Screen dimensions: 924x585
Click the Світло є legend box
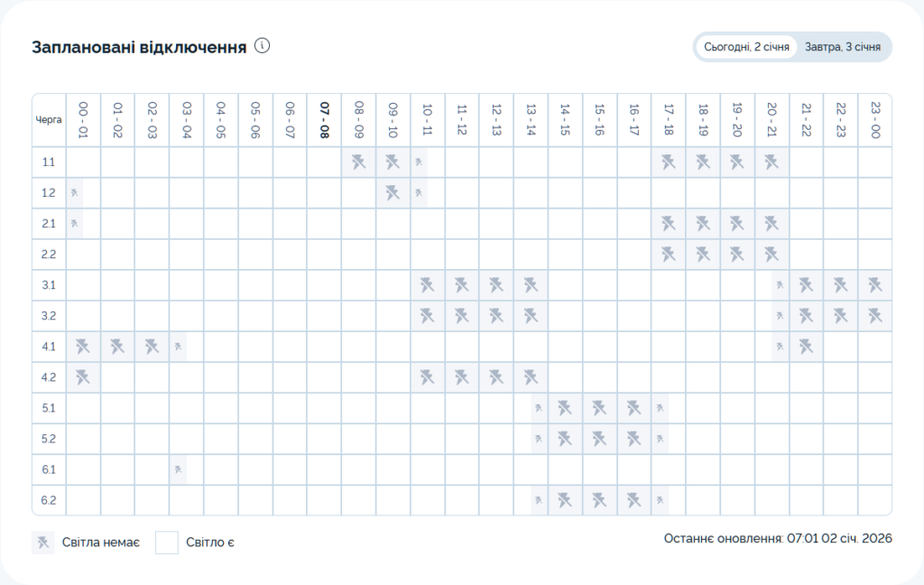[167, 543]
